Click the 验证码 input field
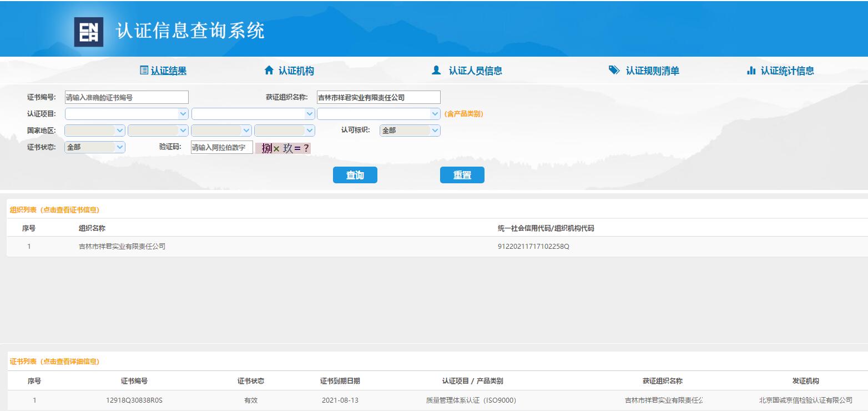 tap(221, 148)
